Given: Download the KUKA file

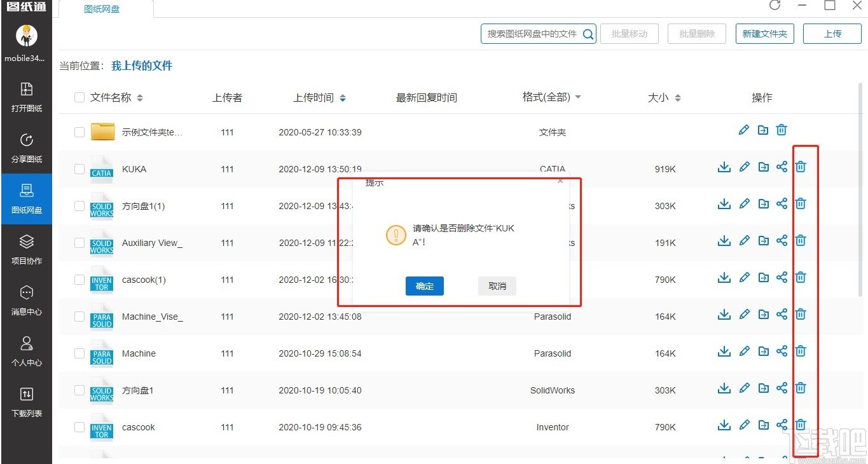Looking at the screenshot, I should (x=724, y=167).
